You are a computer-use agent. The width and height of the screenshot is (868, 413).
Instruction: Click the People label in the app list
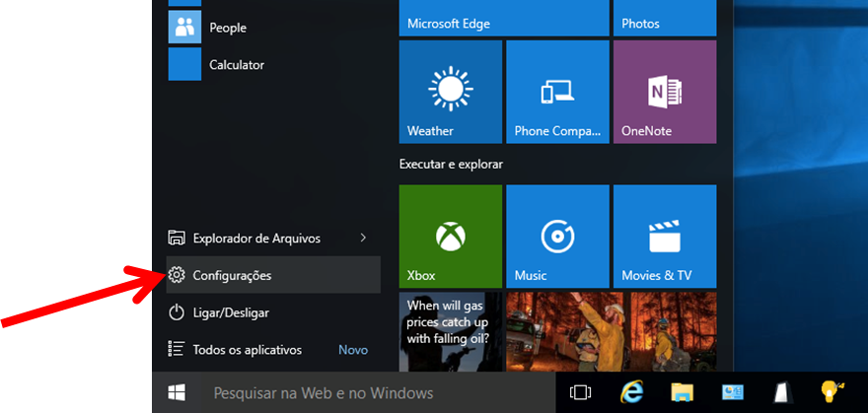(x=228, y=28)
